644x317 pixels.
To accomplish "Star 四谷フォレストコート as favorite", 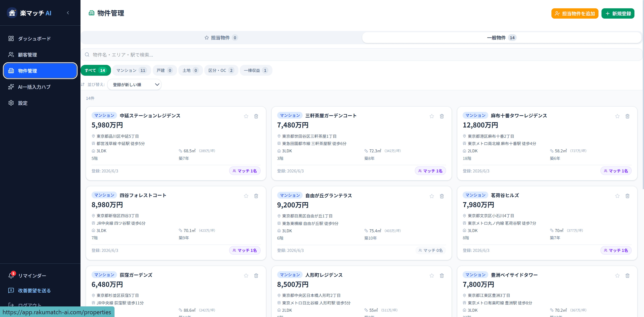I will [x=246, y=196].
